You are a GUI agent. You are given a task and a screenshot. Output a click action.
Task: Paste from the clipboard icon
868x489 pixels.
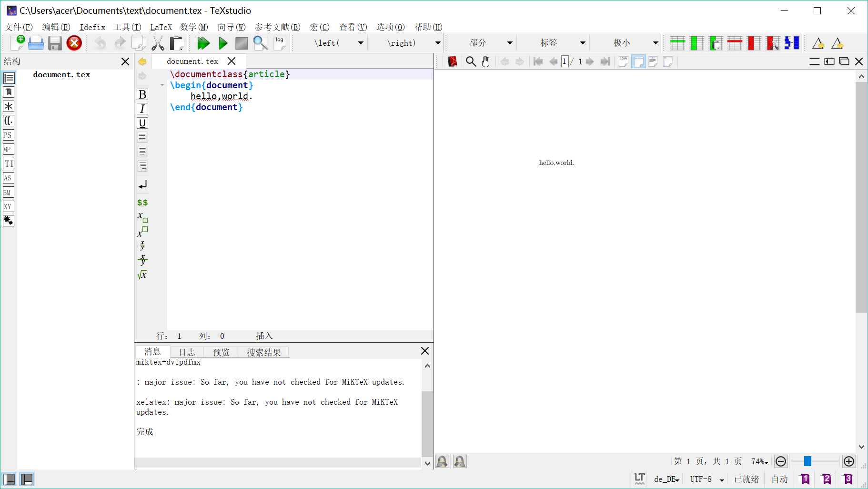(177, 43)
